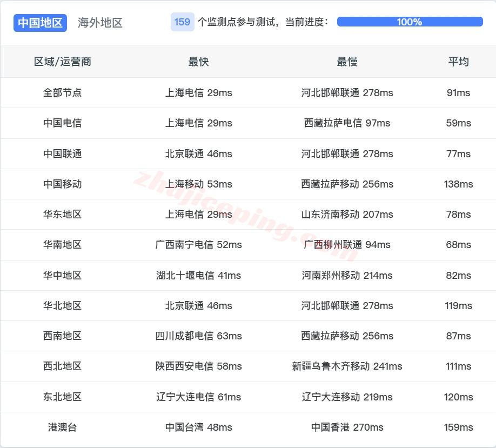Click the 广西南宁电信 52ms cell
This screenshot has height=448, width=496.
tap(198, 245)
